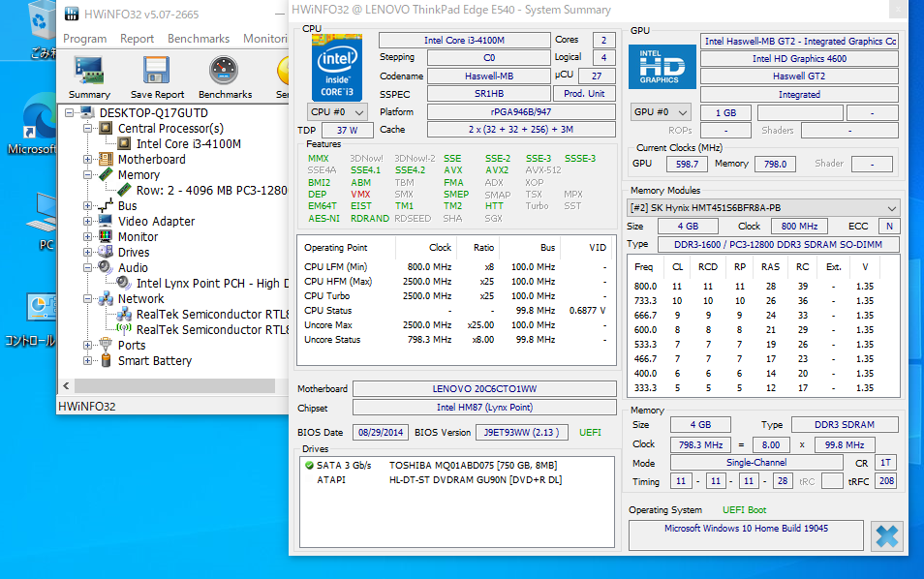The image size is (924, 579).
Task: Select the TOSHIBA MQ01ABD075 drive entry
Action: pyautogui.click(x=455, y=466)
